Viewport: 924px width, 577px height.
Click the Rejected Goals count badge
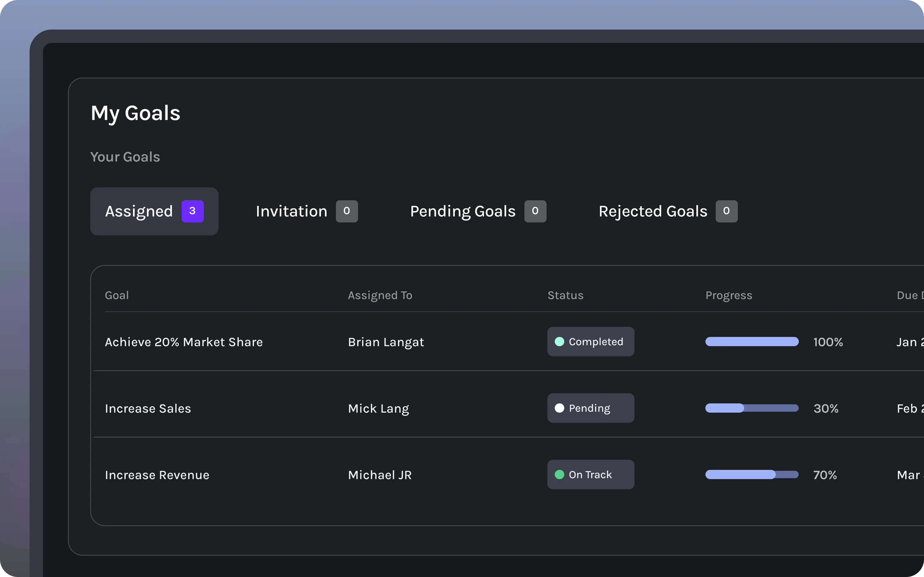pyautogui.click(x=726, y=211)
